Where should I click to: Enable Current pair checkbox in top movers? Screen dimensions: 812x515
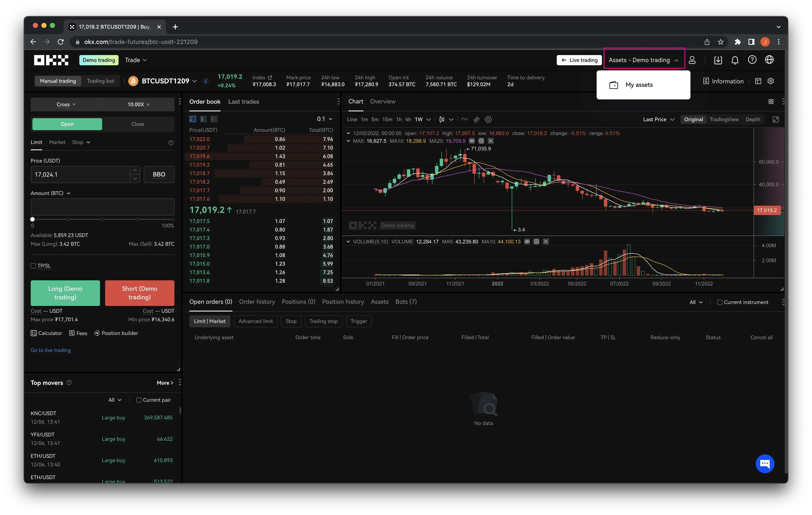[x=138, y=400]
